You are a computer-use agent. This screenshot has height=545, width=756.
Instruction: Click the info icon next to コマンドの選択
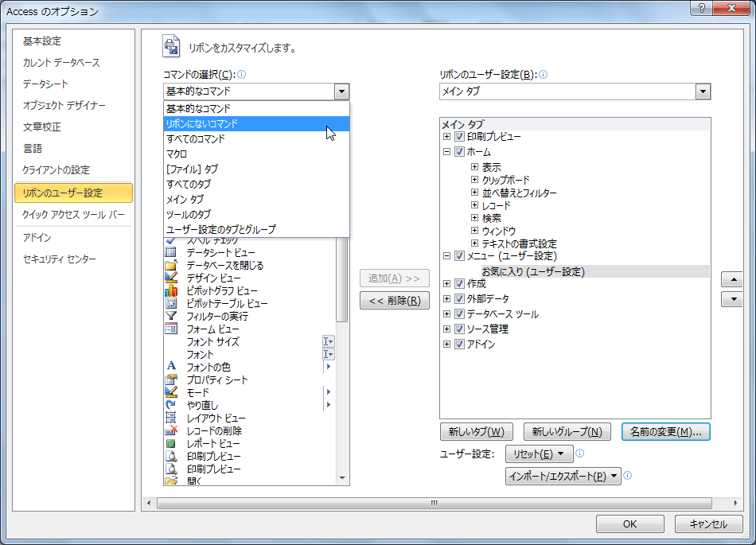click(x=242, y=74)
